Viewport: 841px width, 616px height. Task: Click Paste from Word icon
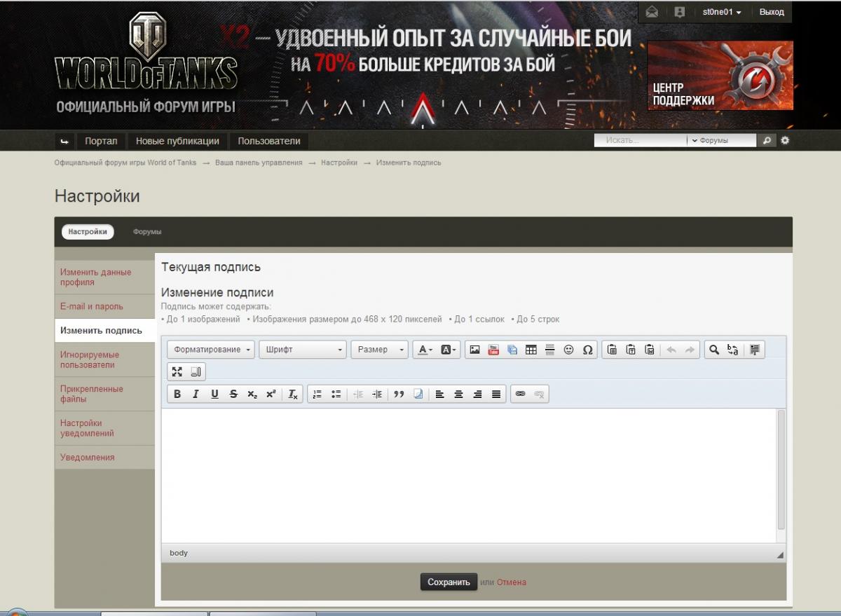click(650, 350)
